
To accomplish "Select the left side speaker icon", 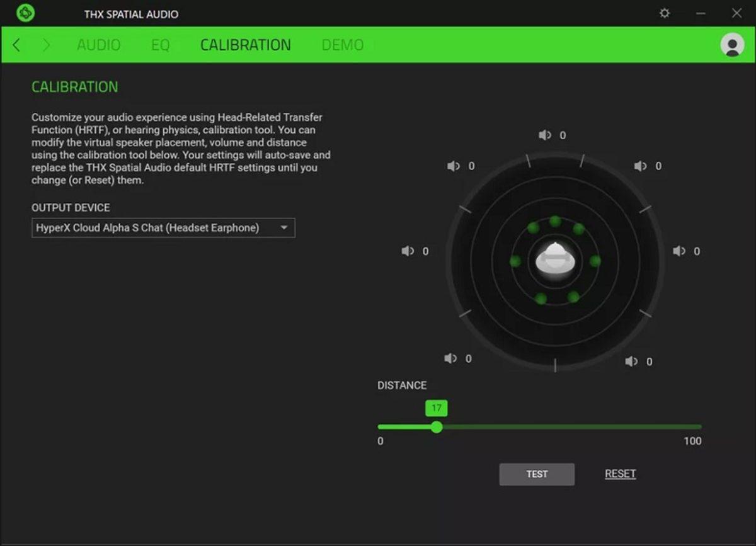I will [407, 251].
